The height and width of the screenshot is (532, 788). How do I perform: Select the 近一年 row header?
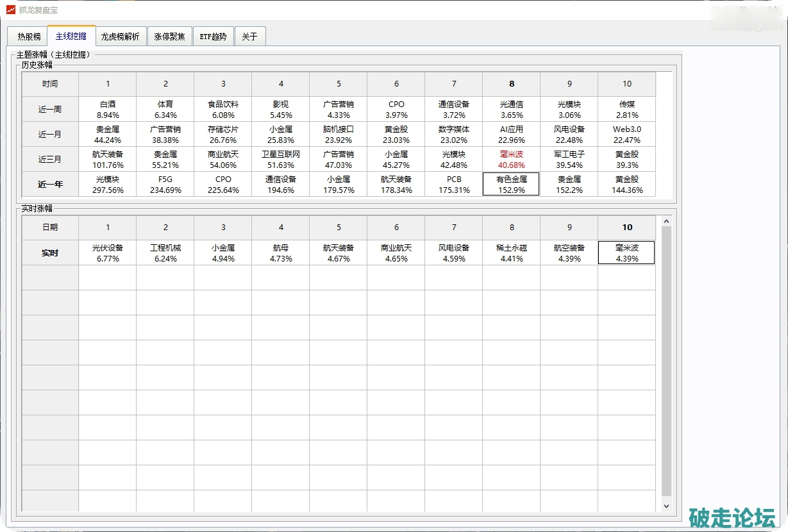coord(50,185)
